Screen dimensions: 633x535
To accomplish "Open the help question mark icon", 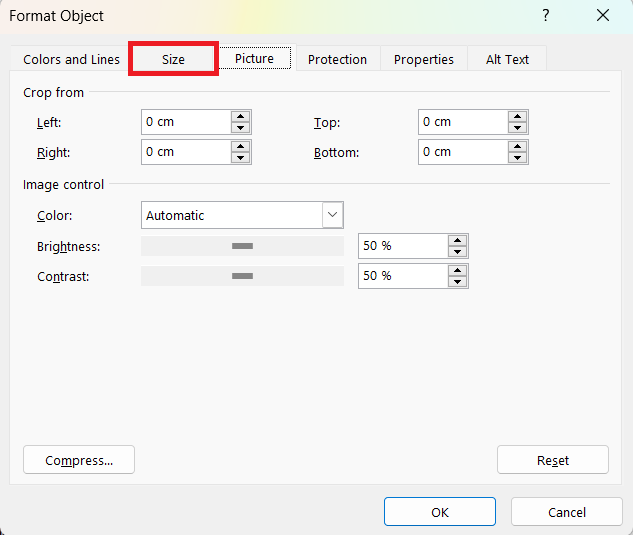I will tap(546, 16).
